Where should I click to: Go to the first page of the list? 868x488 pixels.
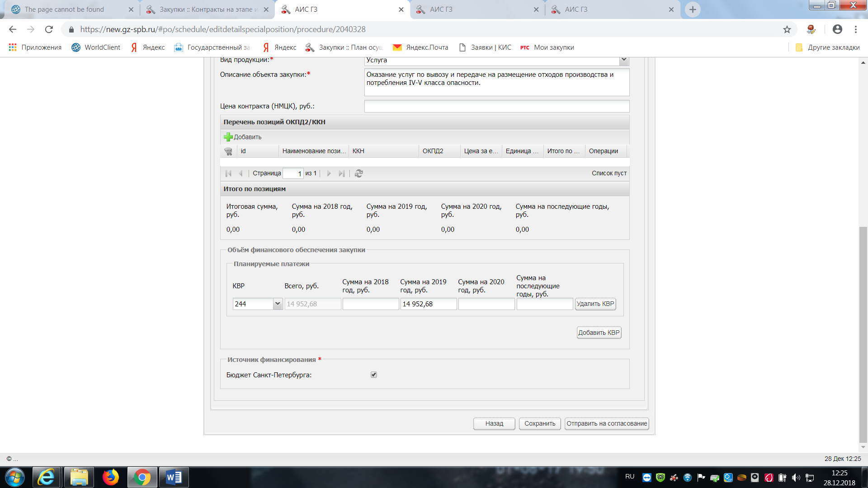pyautogui.click(x=228, y=174)
